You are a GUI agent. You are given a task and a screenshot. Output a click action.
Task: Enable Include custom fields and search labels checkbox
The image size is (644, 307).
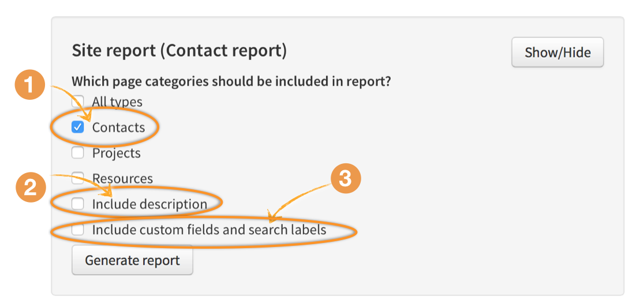(x=78, y=230)
